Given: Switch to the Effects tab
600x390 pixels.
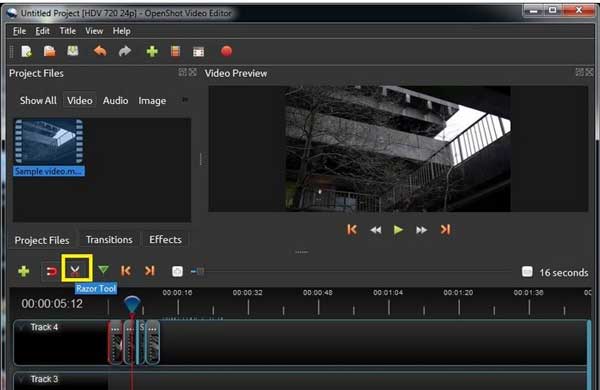Looking at the screenshot, I should (x=165, y=240).
